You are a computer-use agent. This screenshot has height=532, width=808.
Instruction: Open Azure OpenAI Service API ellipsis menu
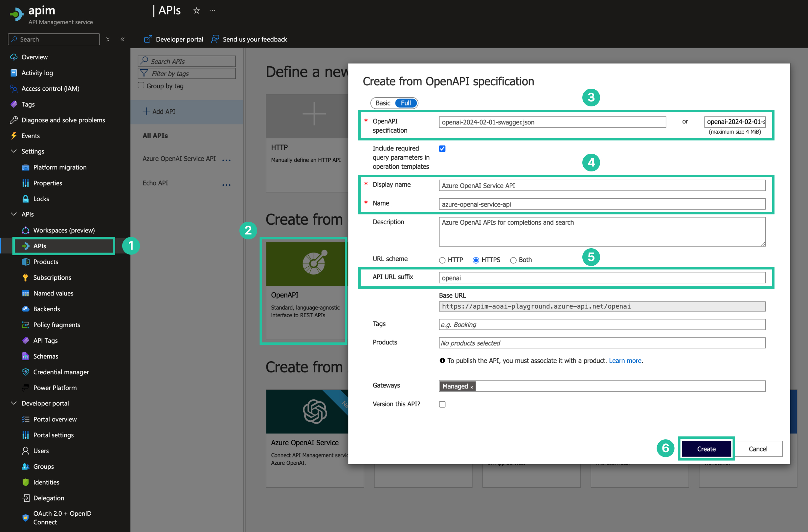226,160
